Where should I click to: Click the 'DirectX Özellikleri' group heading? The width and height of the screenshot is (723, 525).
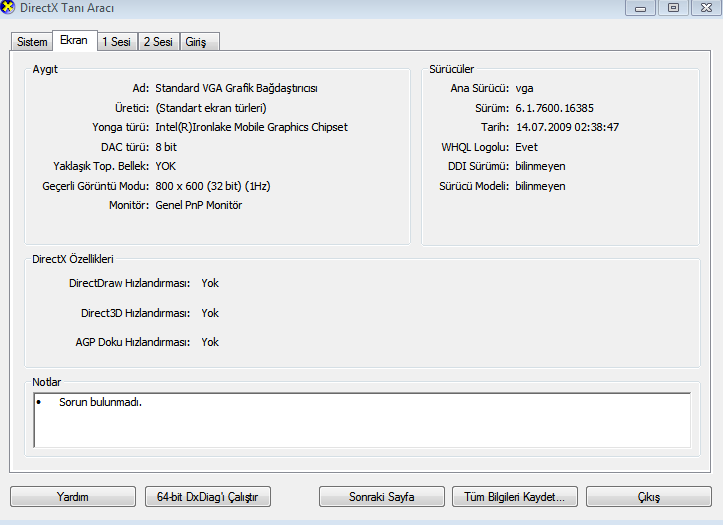click(x=73, y=259)
